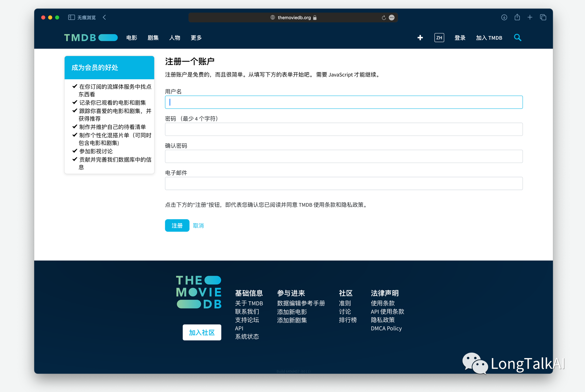This screenshot has width=585, height=392.
Task: Click benefit text 参加影视讨论
Action: click(96, 151)
